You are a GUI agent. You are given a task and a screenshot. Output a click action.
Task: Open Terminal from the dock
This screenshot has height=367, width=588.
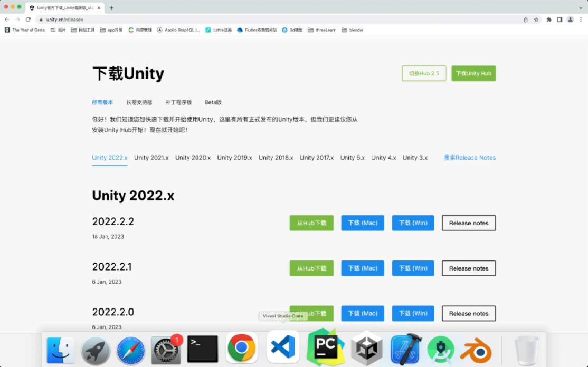(202, 349)
